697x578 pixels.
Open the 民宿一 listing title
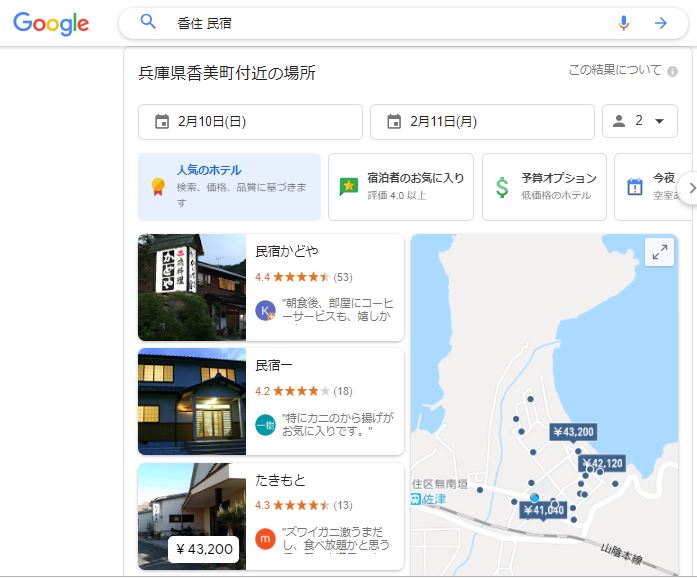click(274, 365)
